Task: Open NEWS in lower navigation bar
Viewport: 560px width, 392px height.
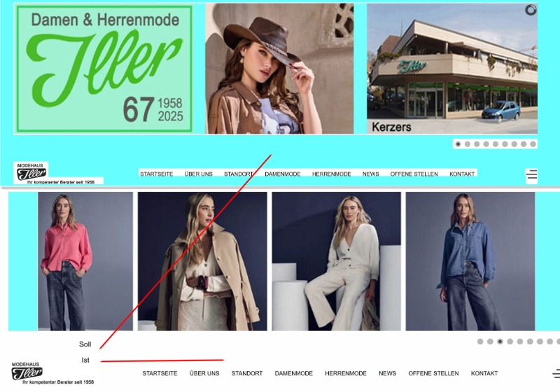Action: pos(387,373)
